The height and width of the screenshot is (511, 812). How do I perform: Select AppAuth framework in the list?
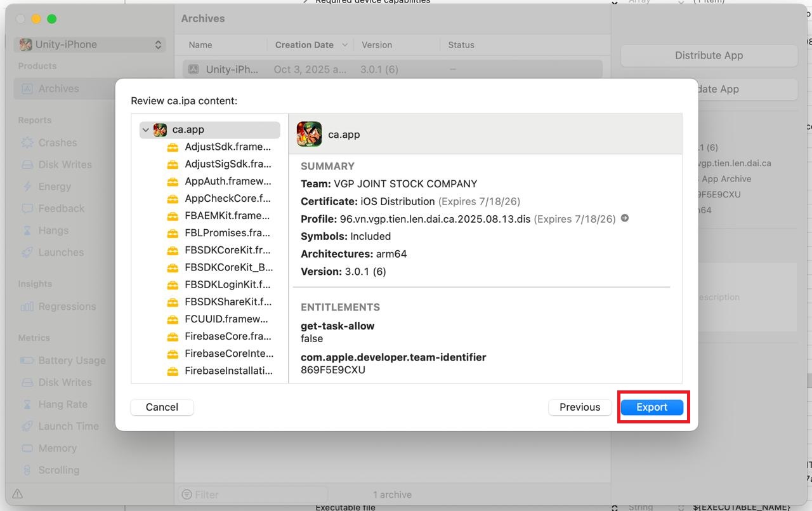coord(227,182)
